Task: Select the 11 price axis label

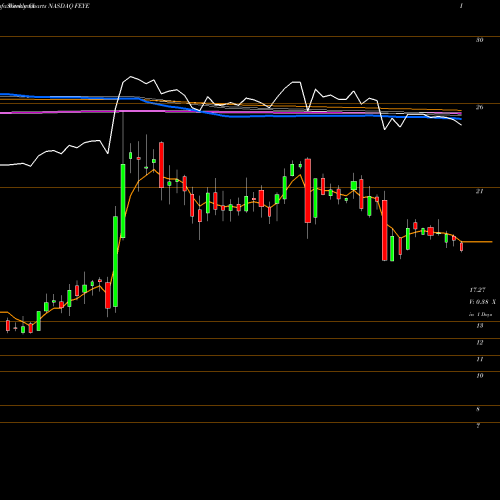Action: [479, 359]
